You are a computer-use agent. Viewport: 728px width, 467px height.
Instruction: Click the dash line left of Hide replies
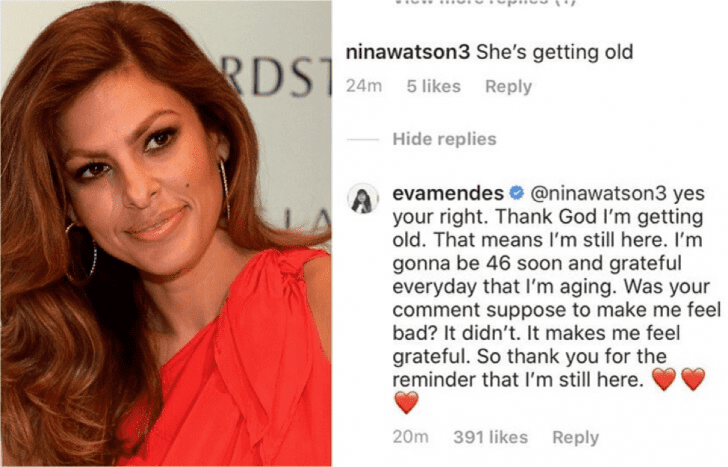coord(363,139)
